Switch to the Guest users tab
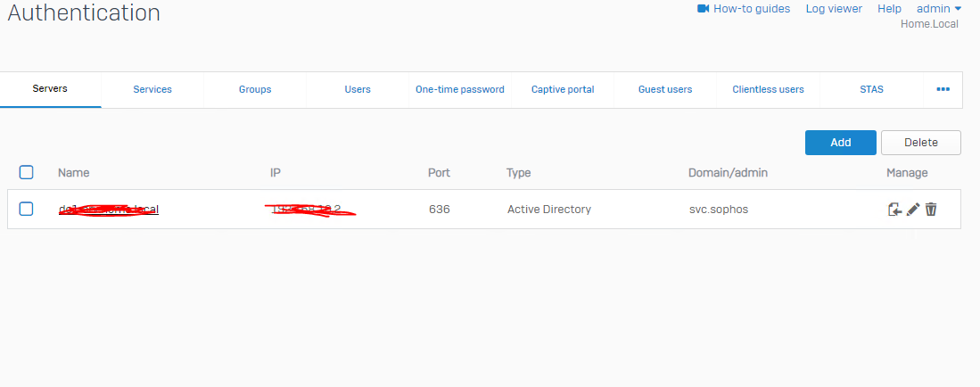This screenshot has width=980, height=387. tap(665, 89)
